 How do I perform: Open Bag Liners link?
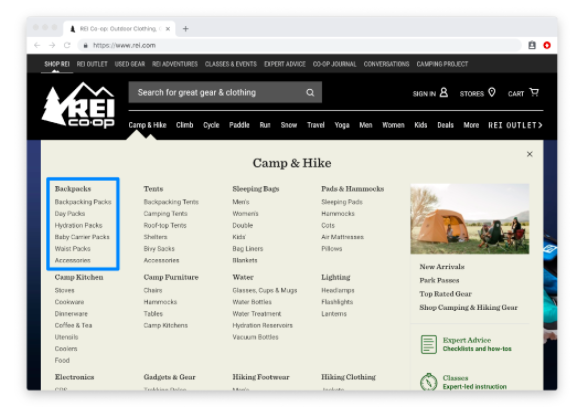pos(248,249)
